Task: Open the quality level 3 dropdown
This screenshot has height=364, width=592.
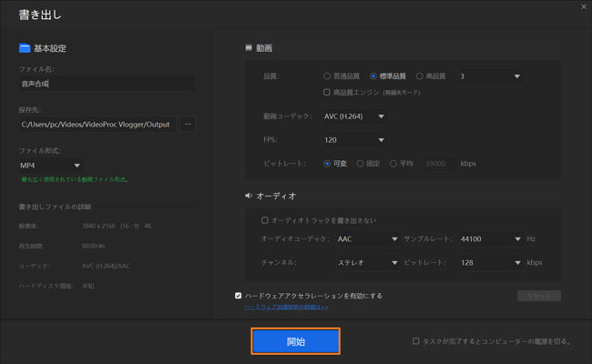Action: (x=490, y=76)
